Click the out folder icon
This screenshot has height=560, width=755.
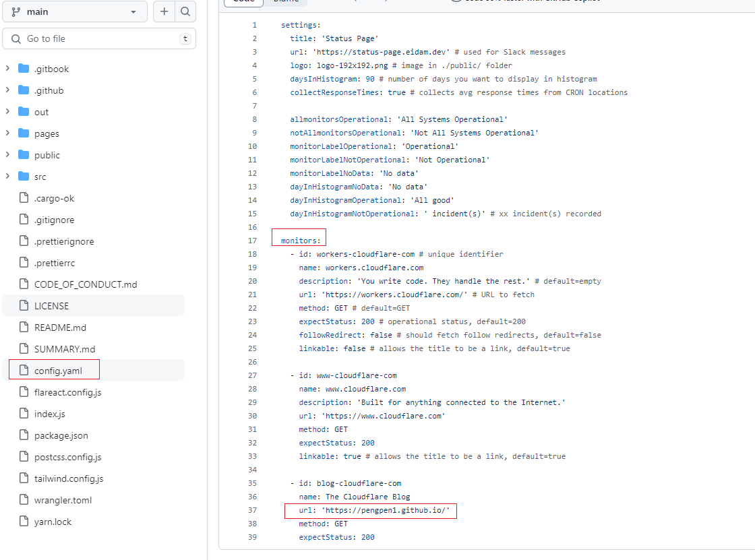pos(24,112)
